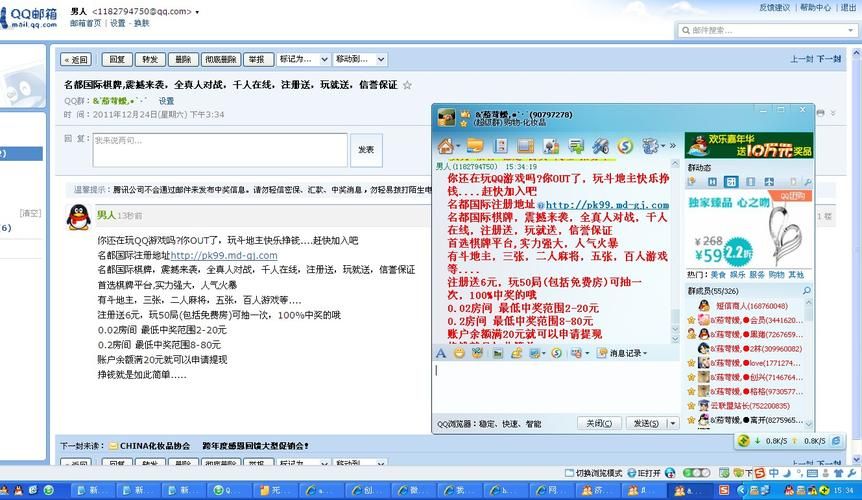862x500 pixels.
Task: Click the 关闭(C) button in chat window
Action: 599,424
